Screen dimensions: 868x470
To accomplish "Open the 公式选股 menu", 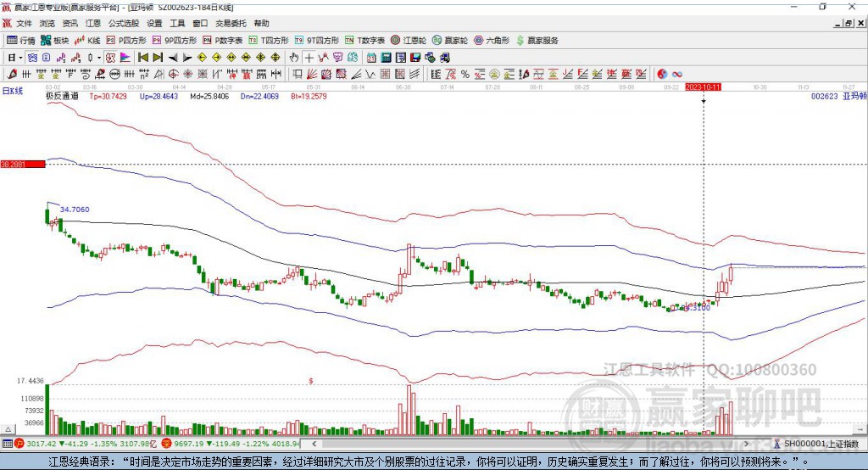I will pyautogui.click(x=124, y=23).
